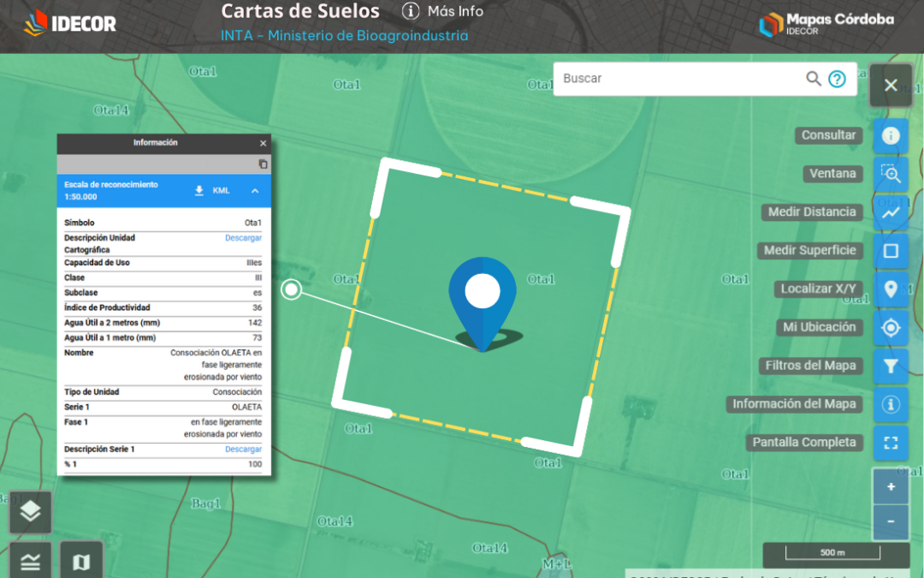Click the Más Info link
Viewport: 924px width, 578px height.
pyautogui.click(x=455, y=11)
